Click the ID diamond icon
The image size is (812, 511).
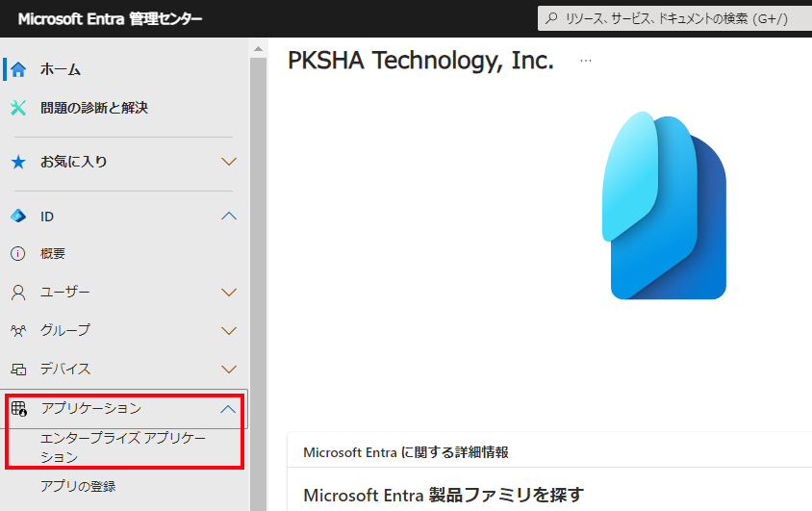coord(18,216)
